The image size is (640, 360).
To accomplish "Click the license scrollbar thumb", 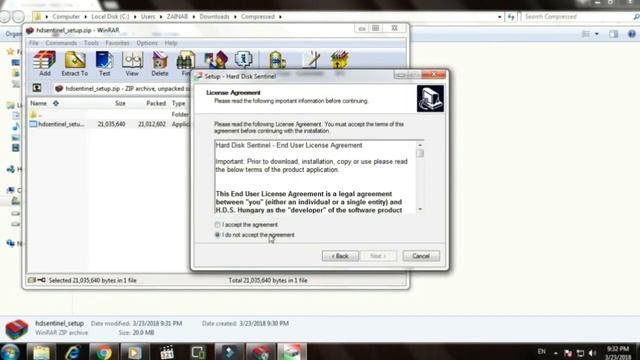I will pos(420,153).
